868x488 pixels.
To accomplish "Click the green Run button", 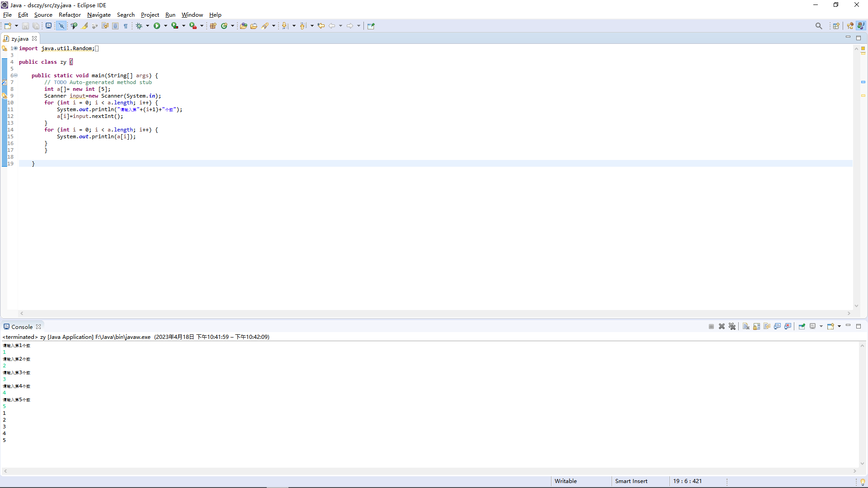I will pyautogui.click(x=157, y=26).
